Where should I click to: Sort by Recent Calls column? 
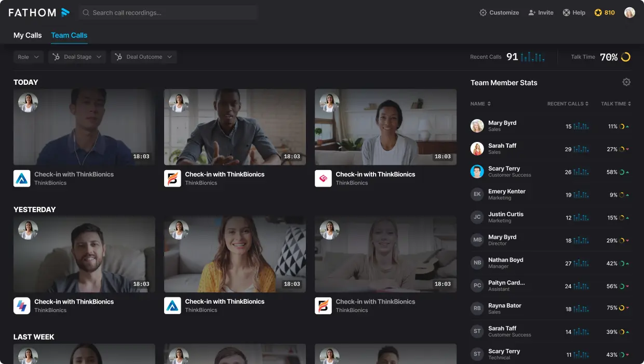[568, 104]
